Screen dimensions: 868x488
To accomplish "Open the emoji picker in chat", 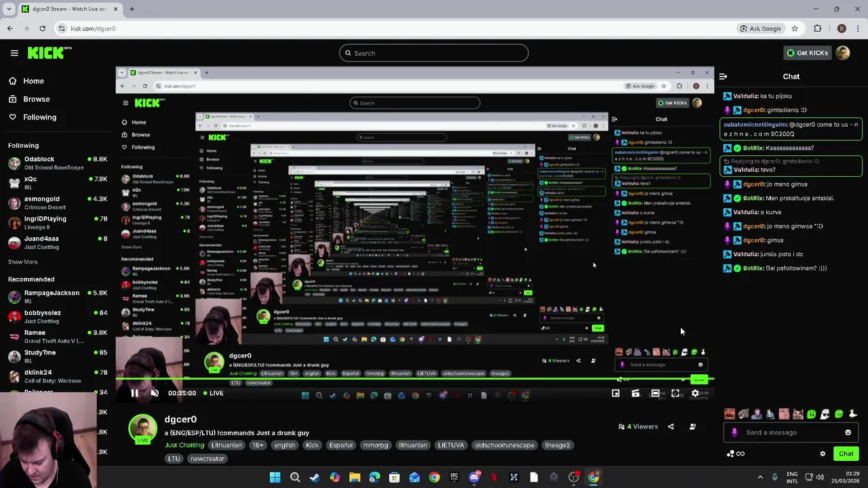I will point(848,432).
